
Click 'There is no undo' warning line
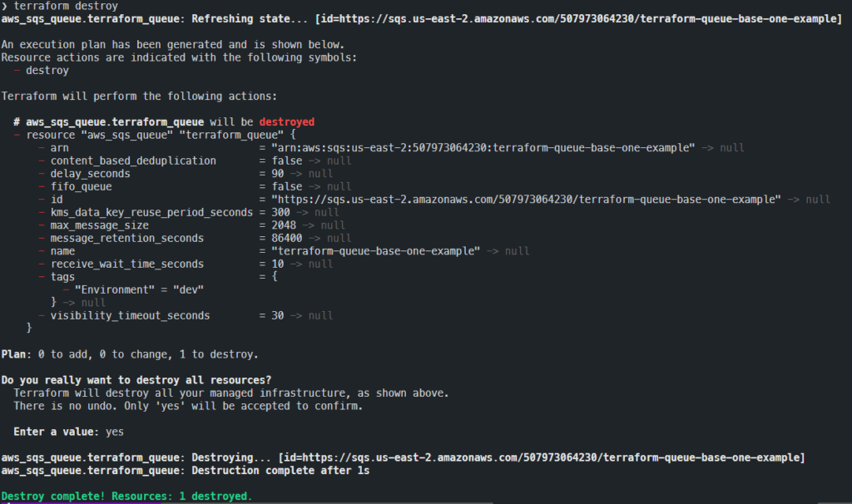tap(188, 406)
